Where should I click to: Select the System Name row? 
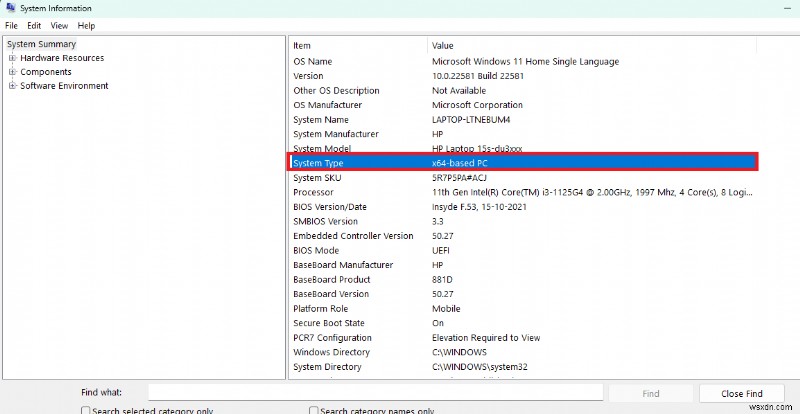522,120
